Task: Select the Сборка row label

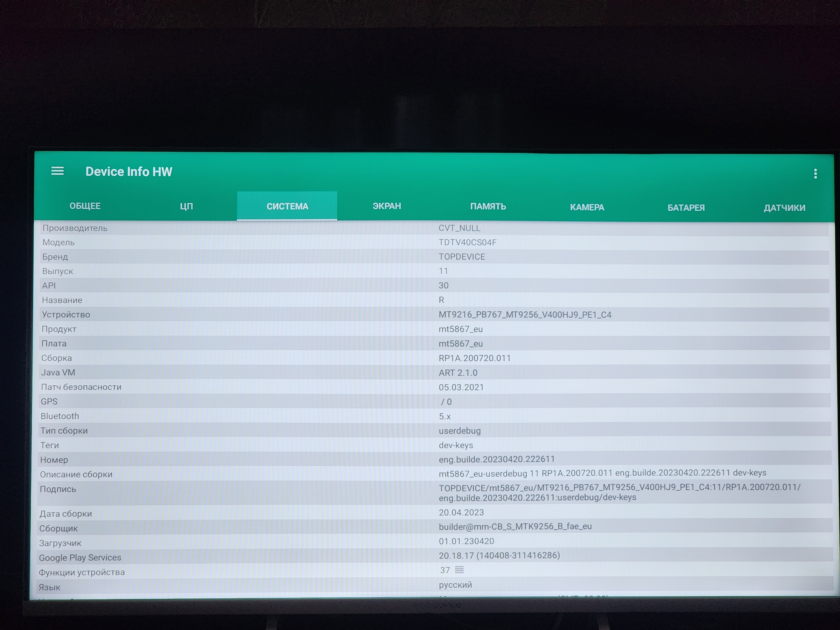Action: tap(56, 358)
